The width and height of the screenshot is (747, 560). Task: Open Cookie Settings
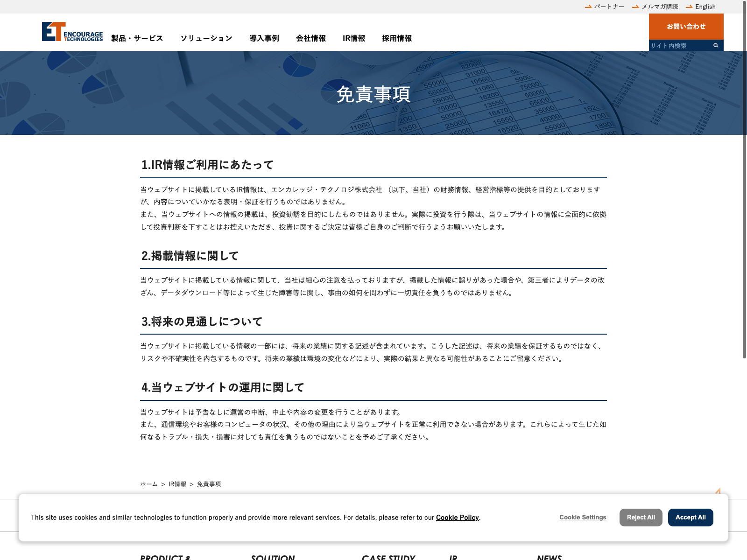583,517
